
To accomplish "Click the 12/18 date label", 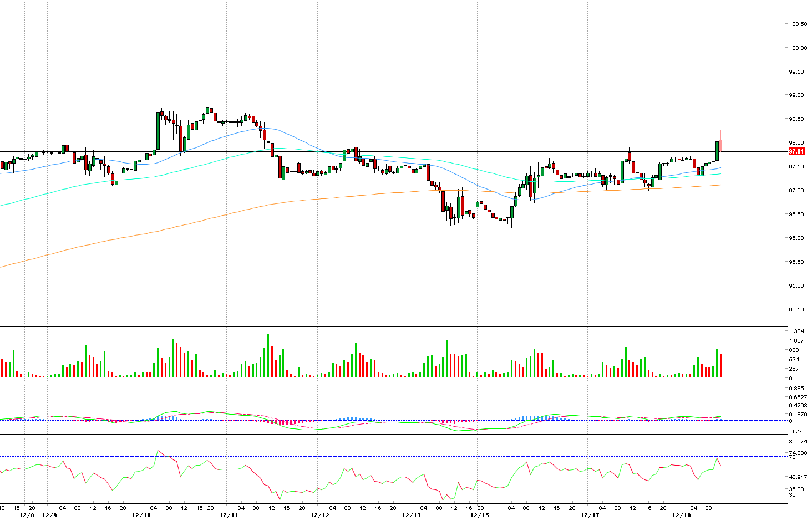I will 681,515.
